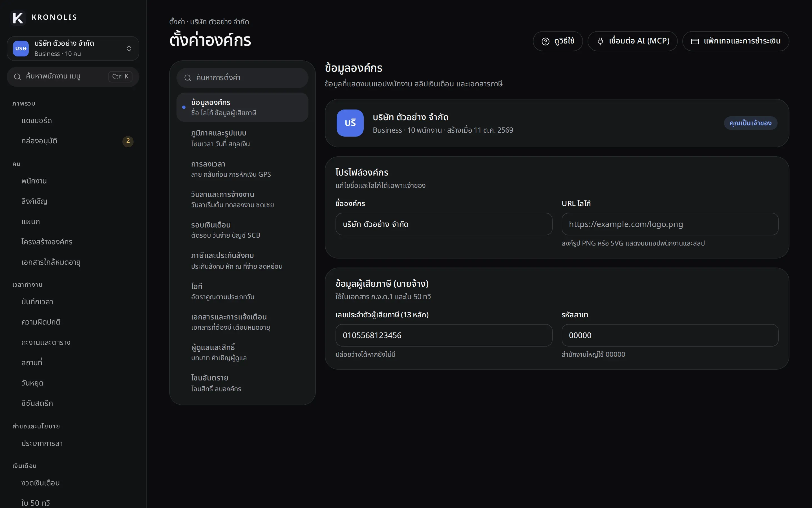The height and width of the screenshot is (508, 812).
Task: Open the ดูวิธีใช้ help button
Action: tap(558, 41)
